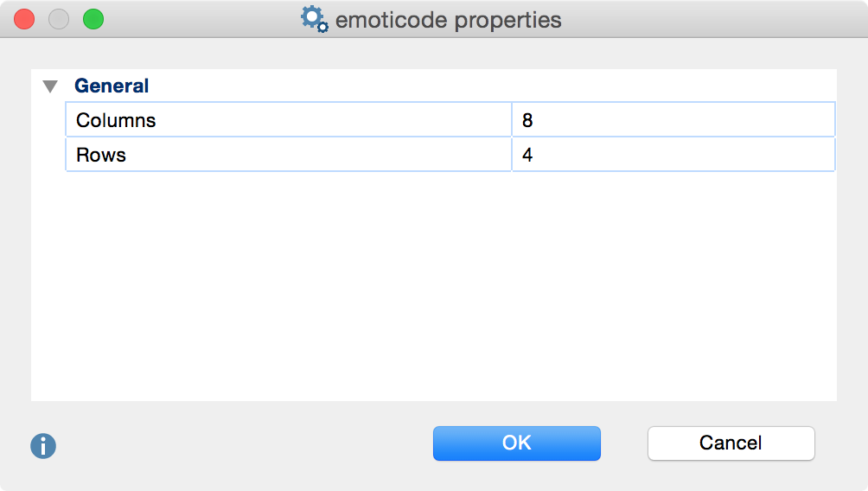The height and width of the screenshot is (491, 868).
Task: Click the yellow minimize window button
Action: point(59,19)
